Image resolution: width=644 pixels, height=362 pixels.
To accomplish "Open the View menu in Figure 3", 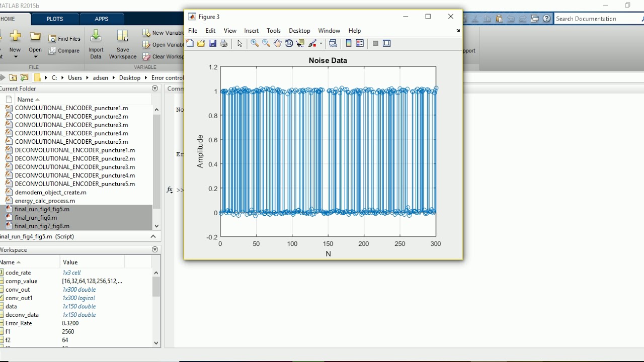I will coord(230,31).
